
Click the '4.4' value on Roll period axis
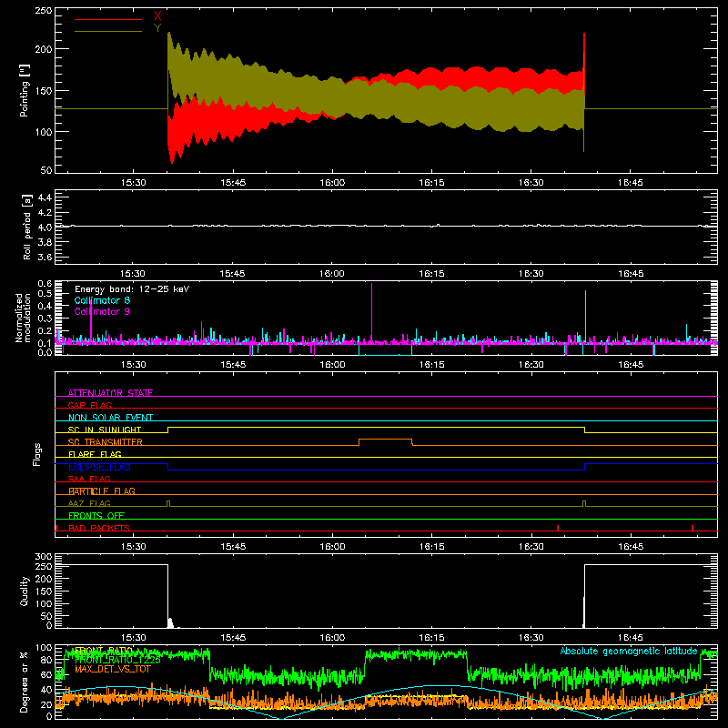pos(45,197)
